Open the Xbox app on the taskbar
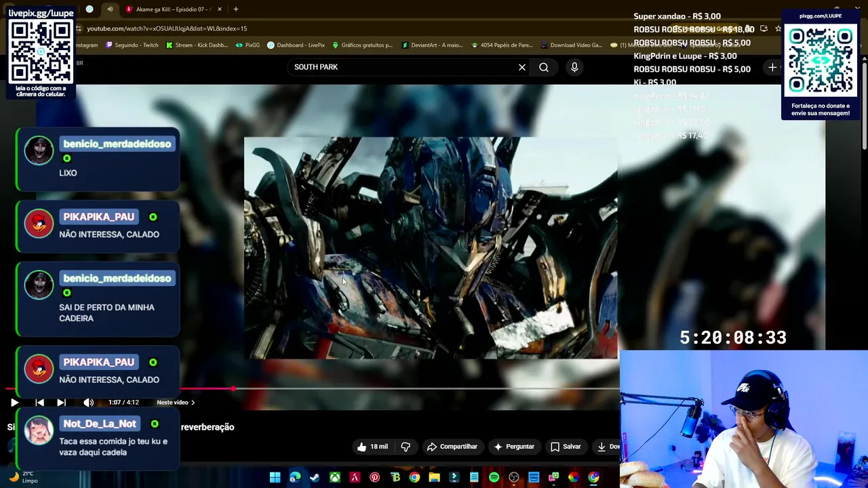Viewport: 868px width, 488px height. click(335, 478)
